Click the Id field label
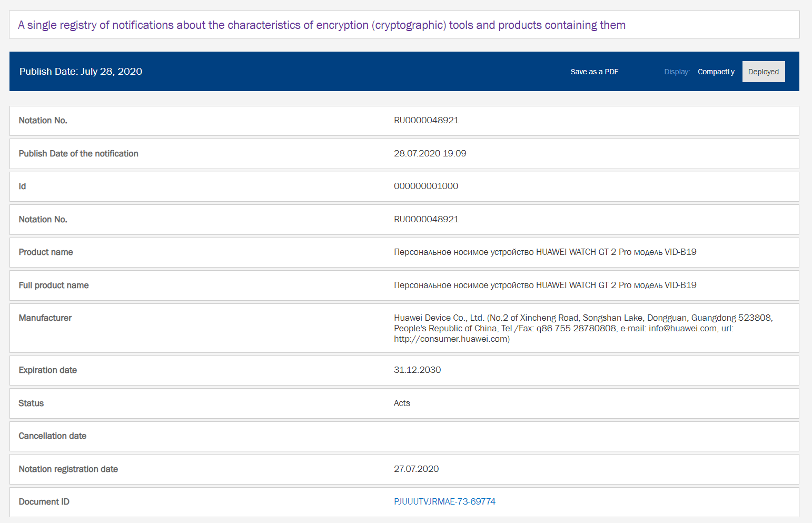 tap(22, 186)
